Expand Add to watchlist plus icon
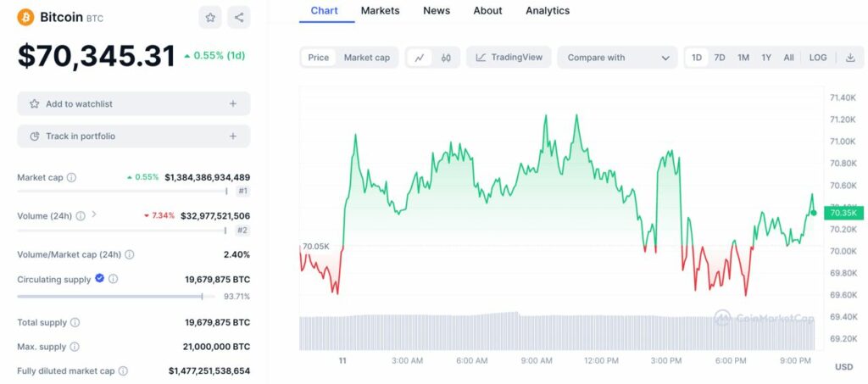Screen dimensions: 868x384 (x=233, y=103)
